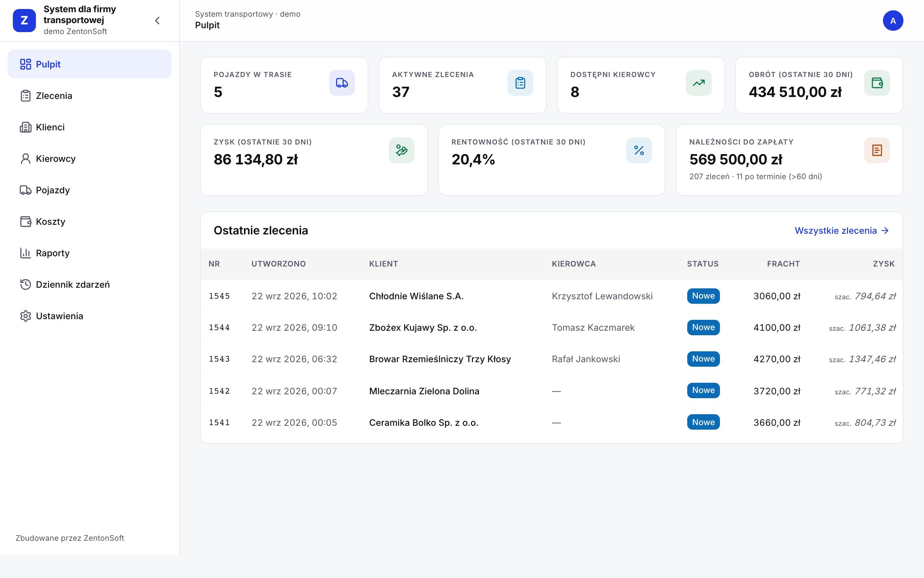924x578 pixels.
Task: Click 207 zleceń · 11 po terminie note
Action: click(x=755, y=177)
